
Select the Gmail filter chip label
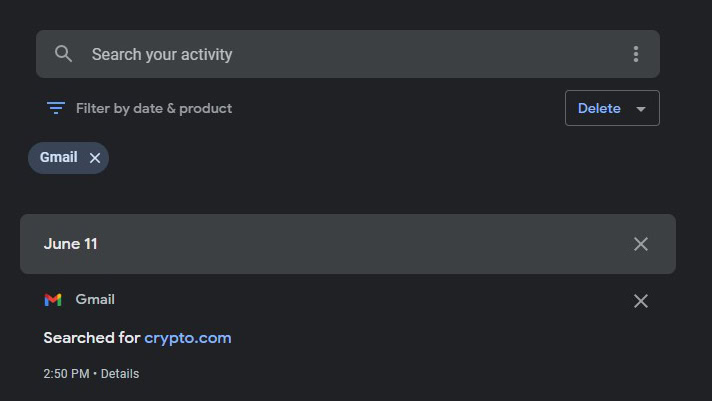(58, 157)
